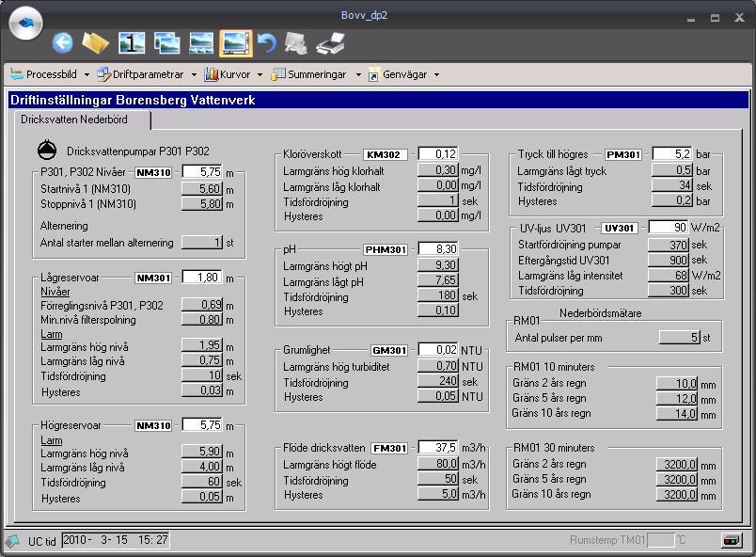Expand the arrow next to Processbild
Image resolution: width=756 pixels, height=557 pixels.
(87, 75)
